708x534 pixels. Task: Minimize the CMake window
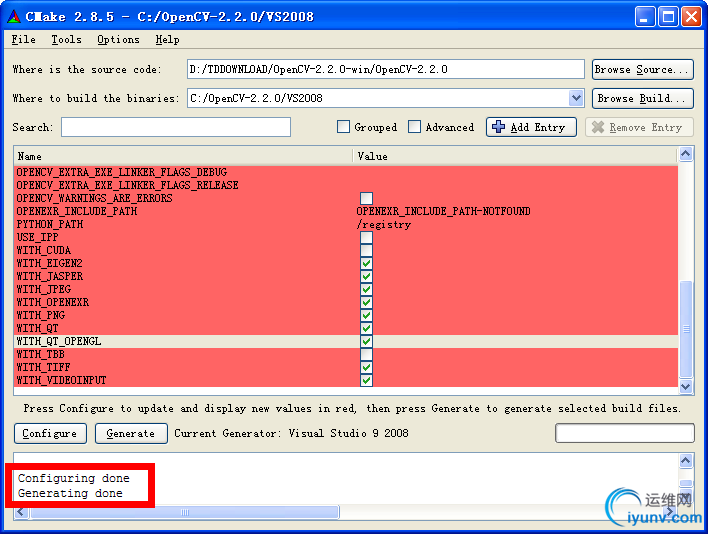coord(645,17)
